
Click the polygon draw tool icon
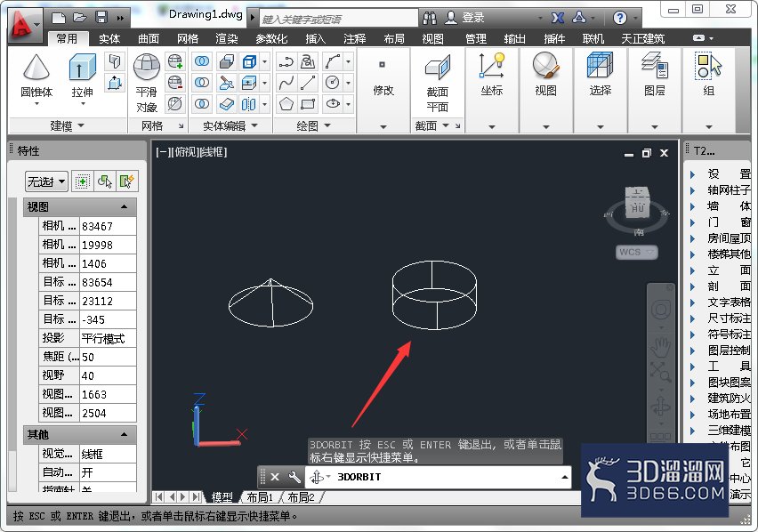[x=286, y=103]
